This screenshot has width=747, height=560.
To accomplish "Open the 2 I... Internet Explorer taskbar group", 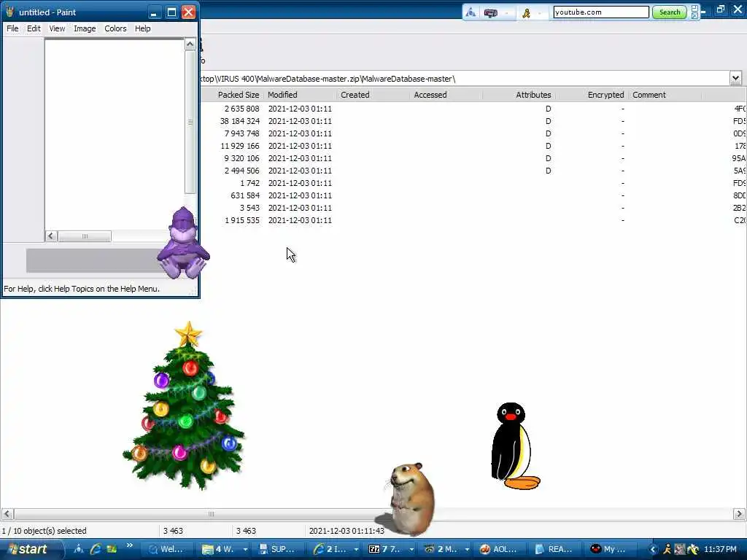I will click(x=336, y=549).
